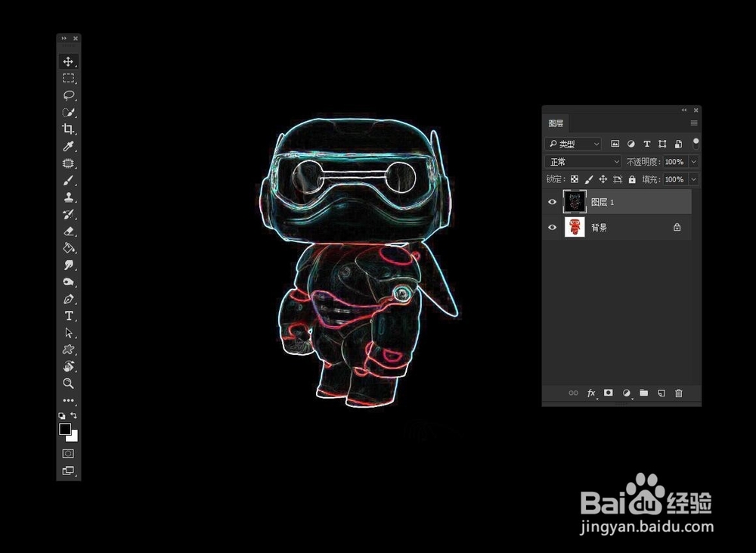Select the Lasso tool
Screen dimensions: 756x553
(x=68, y=95)
